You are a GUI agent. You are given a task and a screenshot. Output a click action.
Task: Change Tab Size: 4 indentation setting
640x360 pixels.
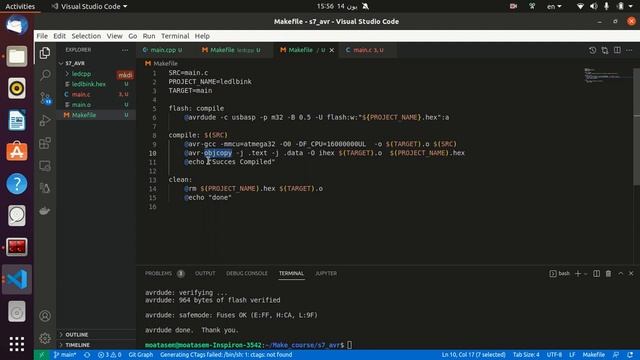pyautogui.click(x=526, y=355)
